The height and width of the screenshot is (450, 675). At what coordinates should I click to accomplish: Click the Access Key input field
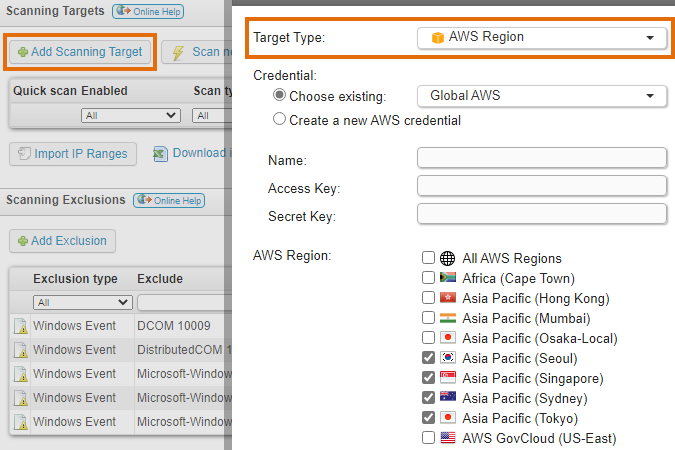point(541,186)
